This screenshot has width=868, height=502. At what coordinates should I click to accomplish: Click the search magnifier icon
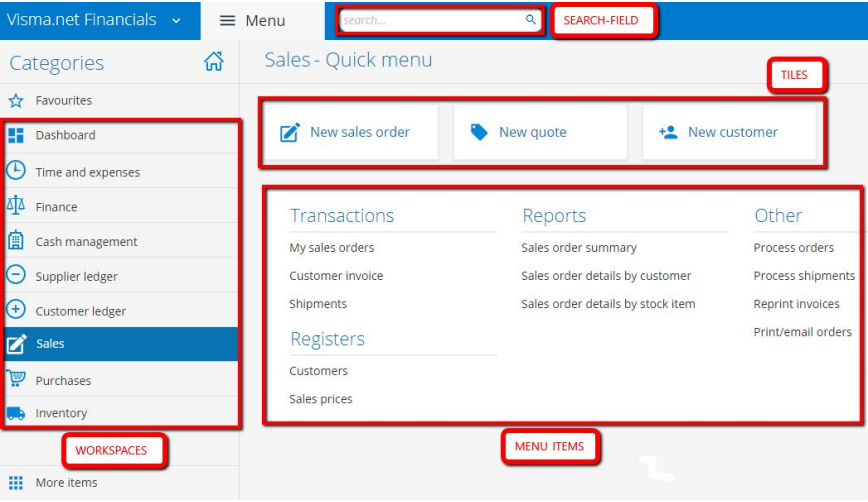coord(531,20)
